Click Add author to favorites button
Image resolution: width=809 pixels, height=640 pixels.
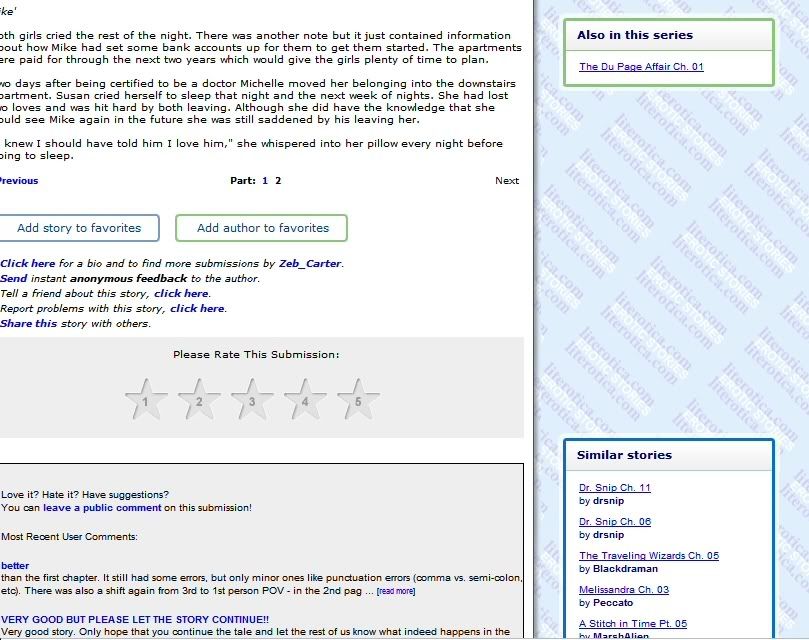[262, 228]
